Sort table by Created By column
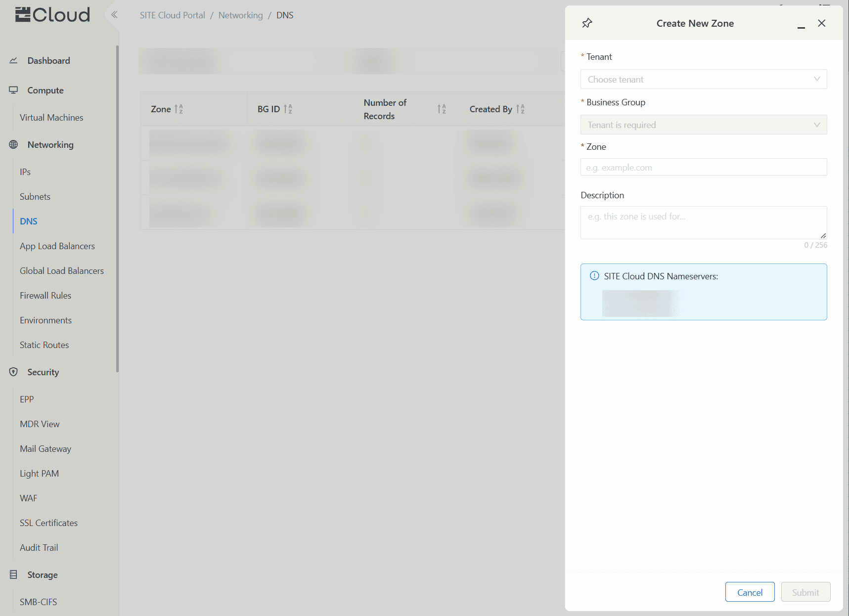The width and height of the screenshot is (849, 616). [x=520, y=109]
